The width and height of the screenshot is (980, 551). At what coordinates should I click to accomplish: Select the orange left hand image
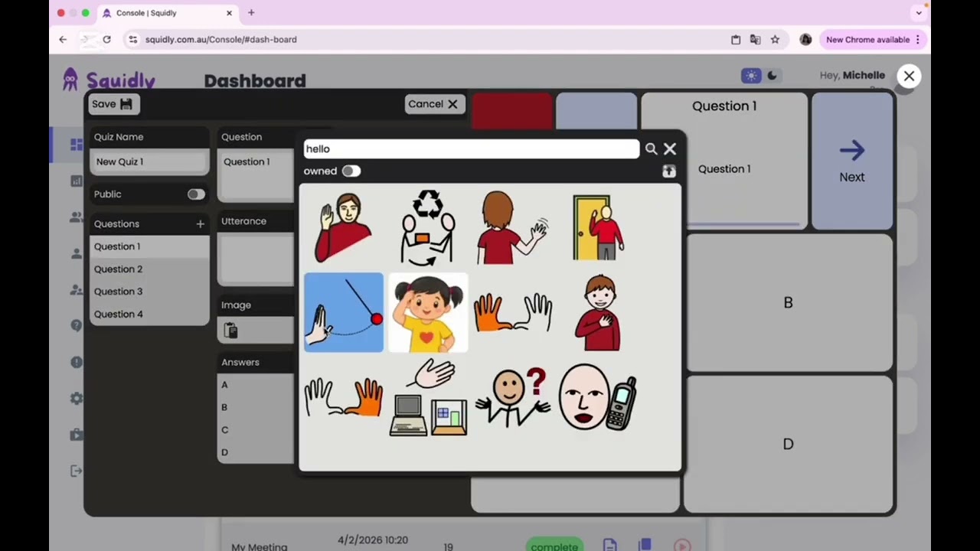513,312
